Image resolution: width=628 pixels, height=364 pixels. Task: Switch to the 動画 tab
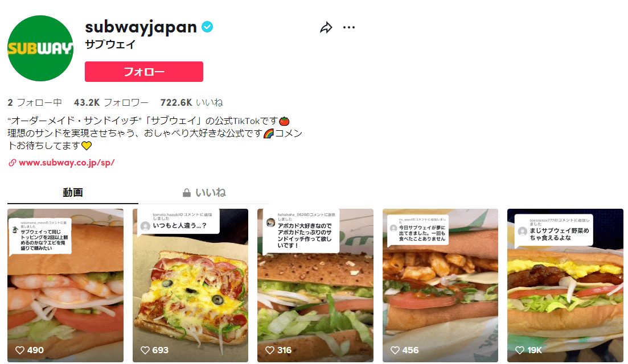(72, 193)
